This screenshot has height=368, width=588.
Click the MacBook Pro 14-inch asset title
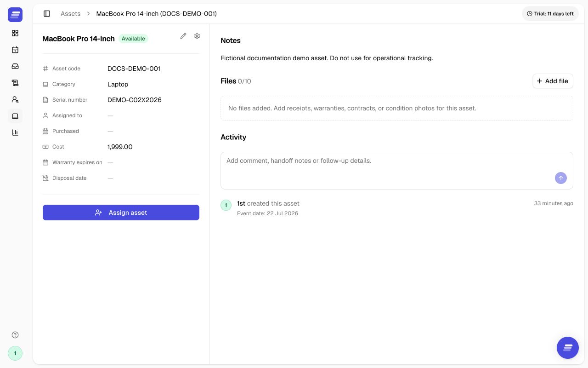coord(79,39)
